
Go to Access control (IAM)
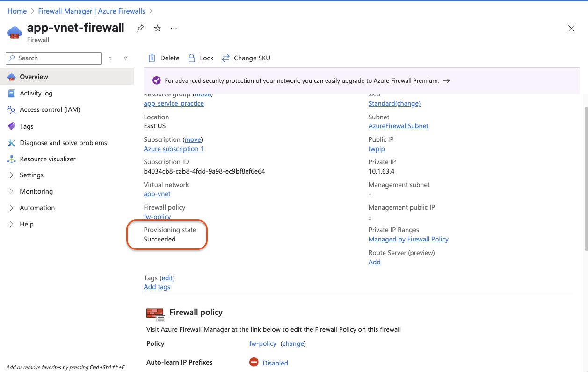pos(67,109)
